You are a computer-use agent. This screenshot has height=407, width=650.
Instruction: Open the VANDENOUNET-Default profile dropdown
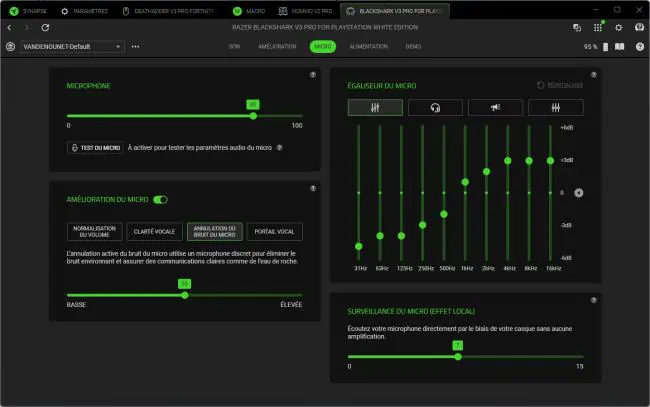pyautogui.click(x=72, y=46)
